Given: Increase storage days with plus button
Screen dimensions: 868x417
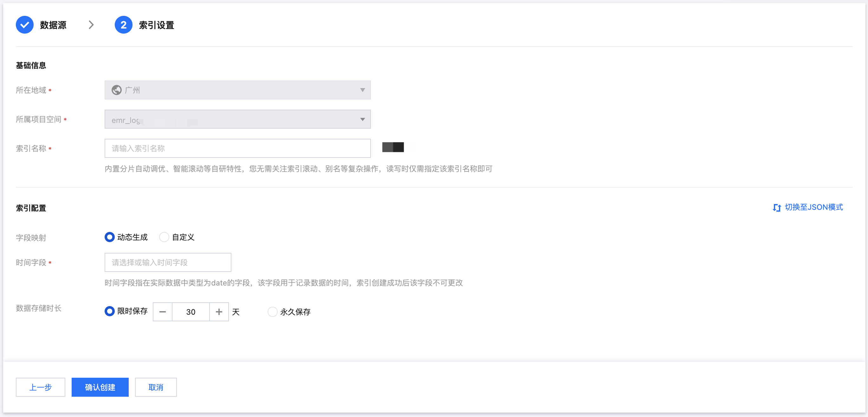Looking at the screenshot, I should click(x=219, y=312).
